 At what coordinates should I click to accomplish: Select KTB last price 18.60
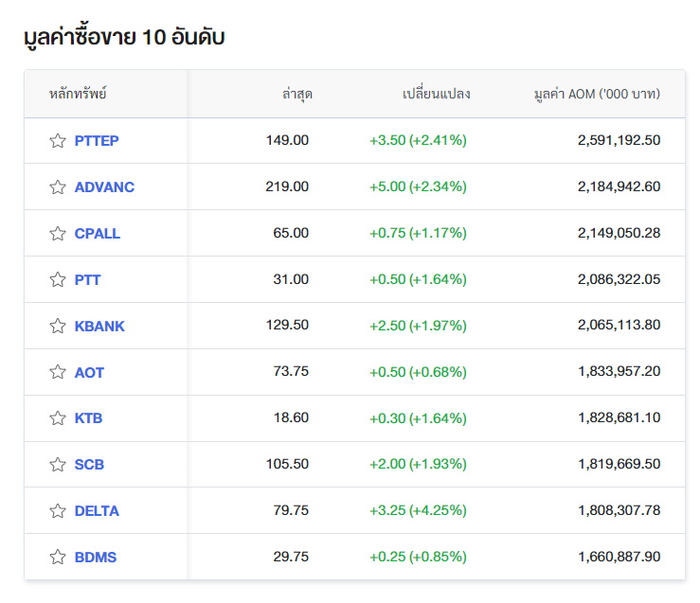(291, 417)
